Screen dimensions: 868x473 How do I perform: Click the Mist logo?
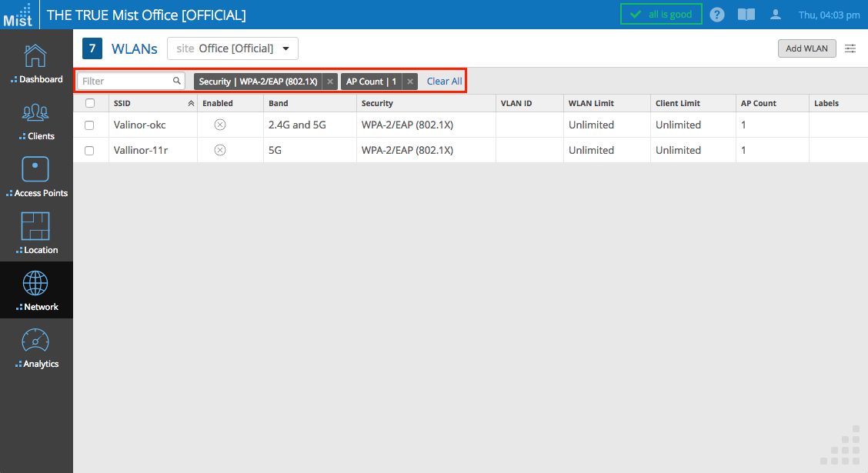[x=18, y=15]
